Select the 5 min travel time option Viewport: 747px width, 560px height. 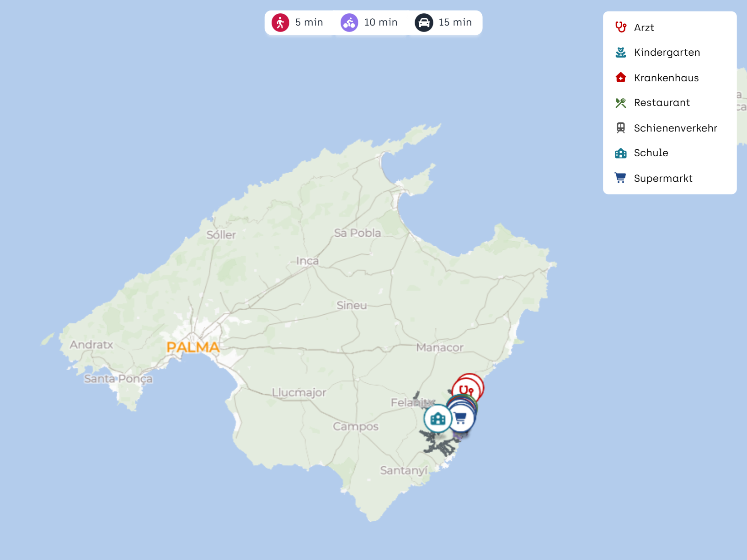click(309, 22)
